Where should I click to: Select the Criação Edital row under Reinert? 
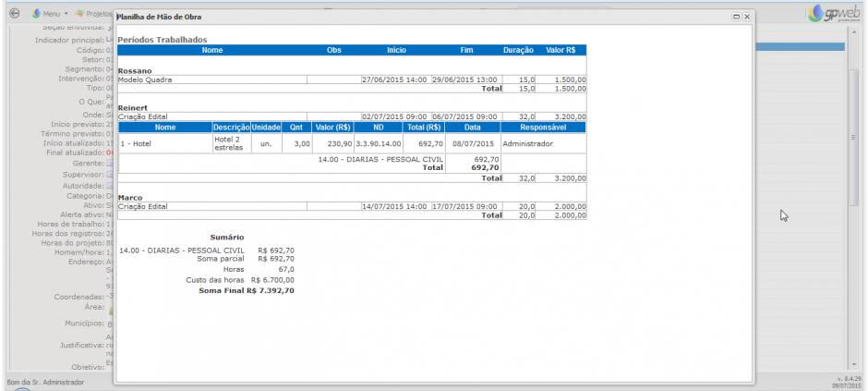212,116
